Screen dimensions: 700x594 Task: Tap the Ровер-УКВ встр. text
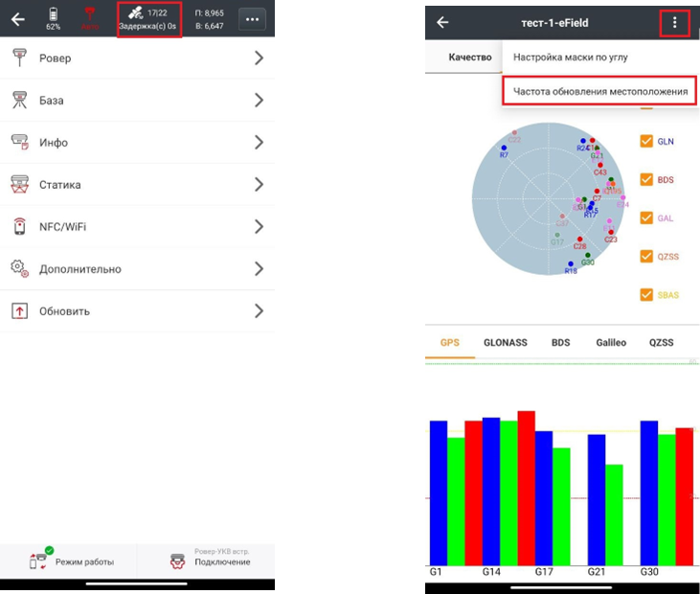pyautogui.click(x=222, y=552)
